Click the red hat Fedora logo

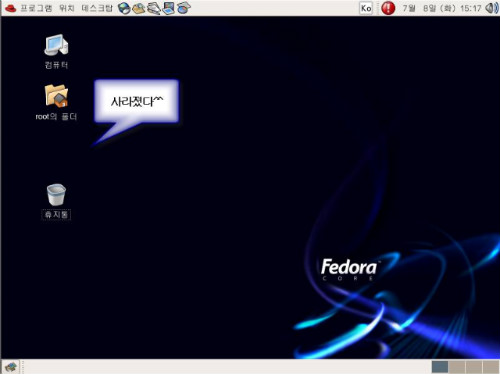point(10,8)
